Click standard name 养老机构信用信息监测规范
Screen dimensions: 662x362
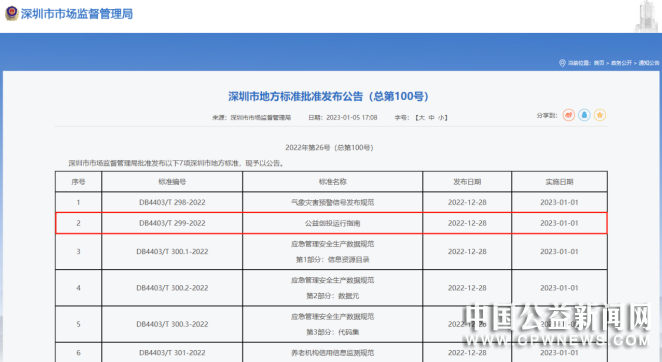click(x=333, y=353)
